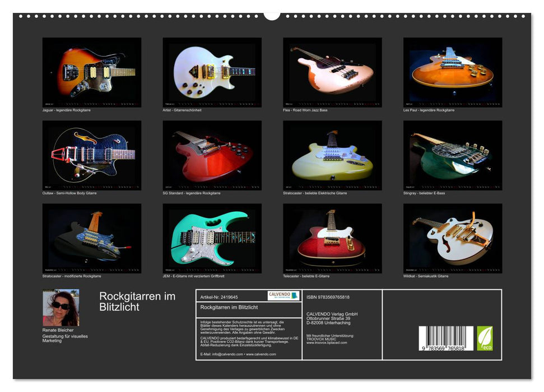
Task: Click the Flea Road Worn Jazz Bass thumbnail
Action: (x=332, y=72)
